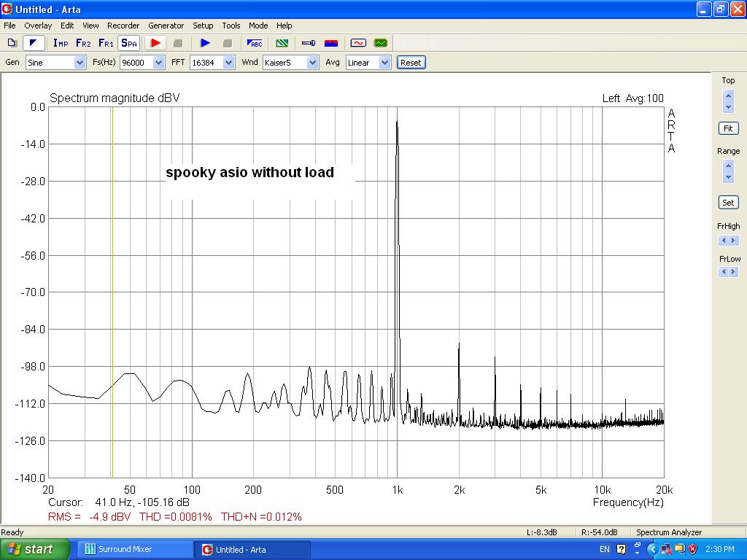Screen dimensions: 747x560
Task: Open the Gen signal type dropdown
Action: (80, 63)
